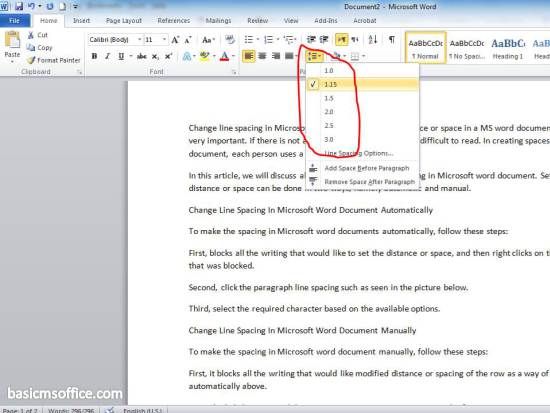The image size is (550, 413).
Task: Open the Change Case dropdown
Action: (x=208, y=40)
